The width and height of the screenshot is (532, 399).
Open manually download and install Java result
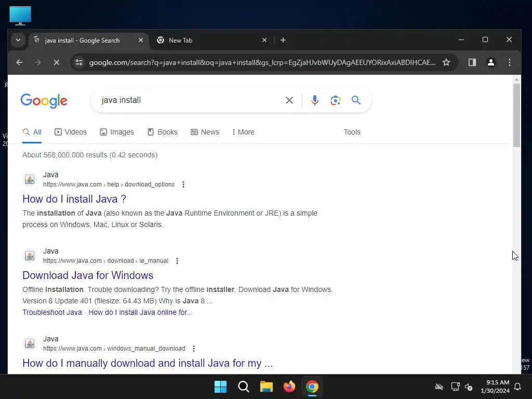click(x=148, y=363)
